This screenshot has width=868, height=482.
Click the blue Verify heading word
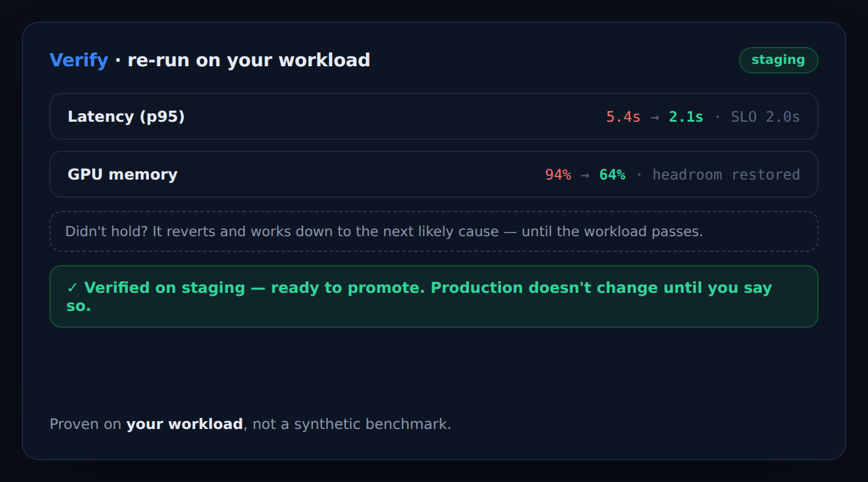79,60
